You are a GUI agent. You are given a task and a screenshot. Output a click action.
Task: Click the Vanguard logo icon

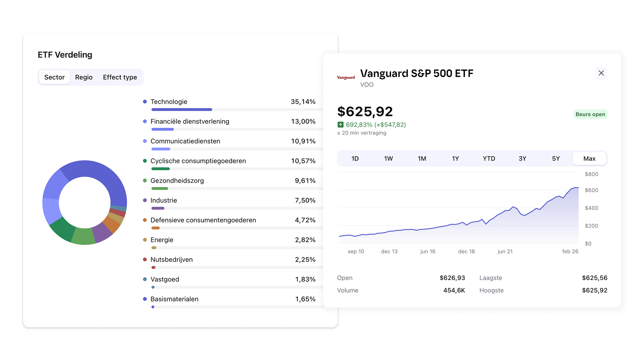click(346, 78)
